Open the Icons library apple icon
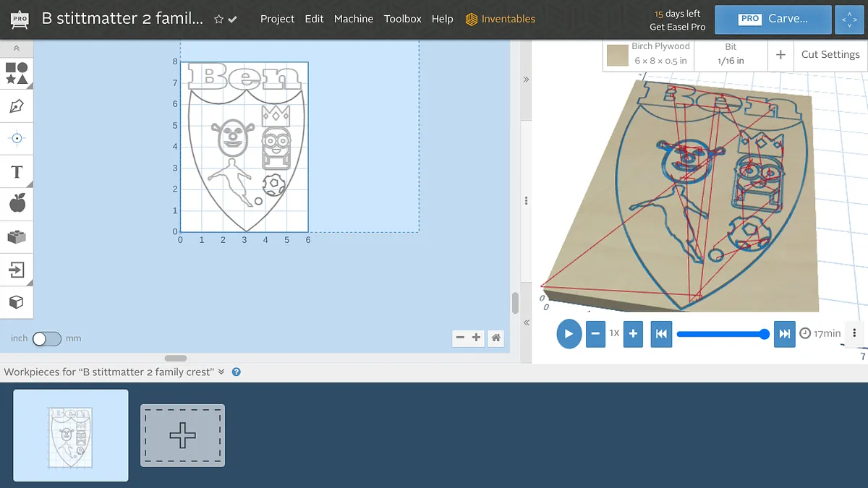The width and height of the screenshot is (868, 488). click(x=17, y=203)
